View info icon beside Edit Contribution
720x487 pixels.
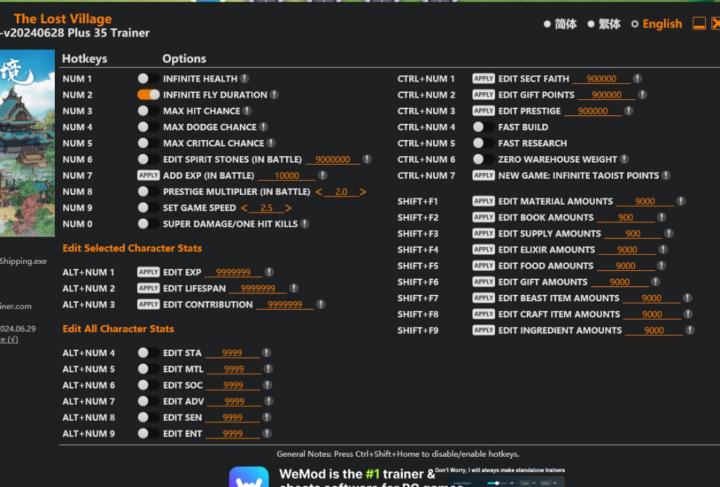[321, 304]
